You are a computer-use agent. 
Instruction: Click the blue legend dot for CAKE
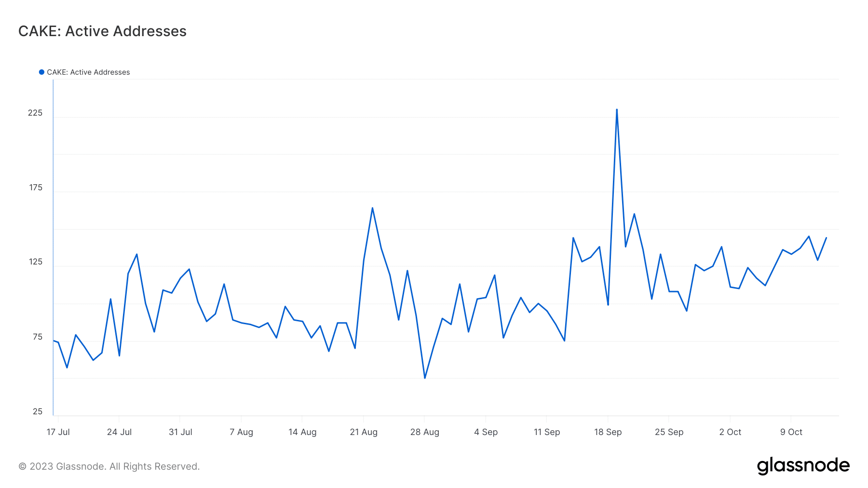click(41, 72)
